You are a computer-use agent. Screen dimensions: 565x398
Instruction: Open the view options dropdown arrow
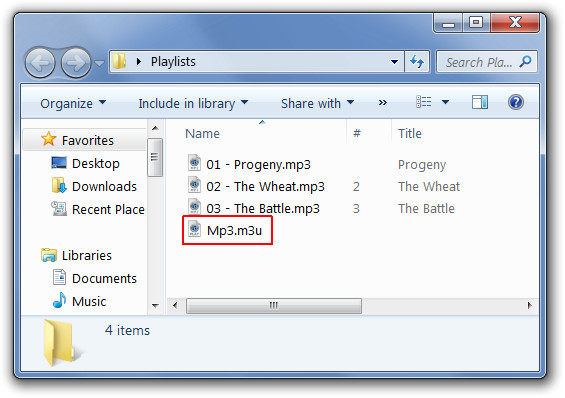445,102
